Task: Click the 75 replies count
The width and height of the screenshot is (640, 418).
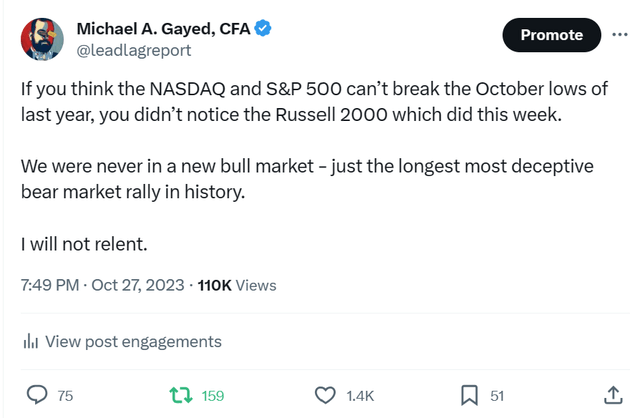Action: click(65, 396)
